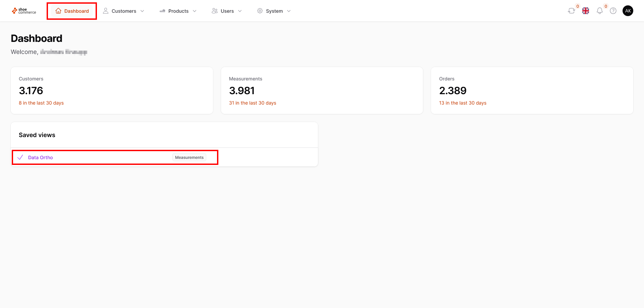Open the Data Ortho saved view

tap(41, 158)
